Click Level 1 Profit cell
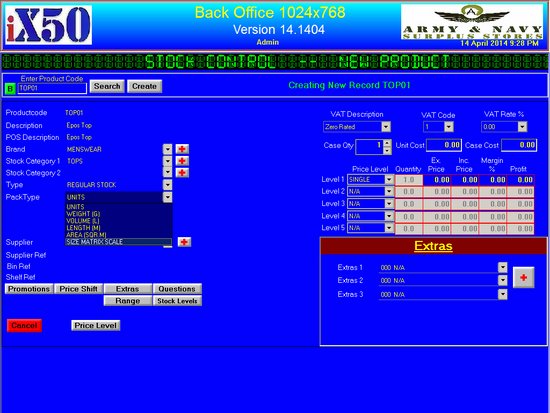The width and height of the screenshot is (550, 413). click(521, 180)
